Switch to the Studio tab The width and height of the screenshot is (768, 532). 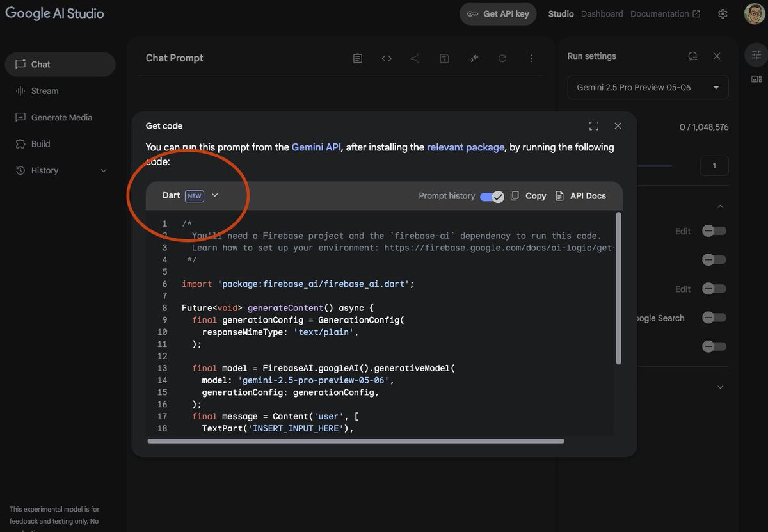[x=561, y=14]
